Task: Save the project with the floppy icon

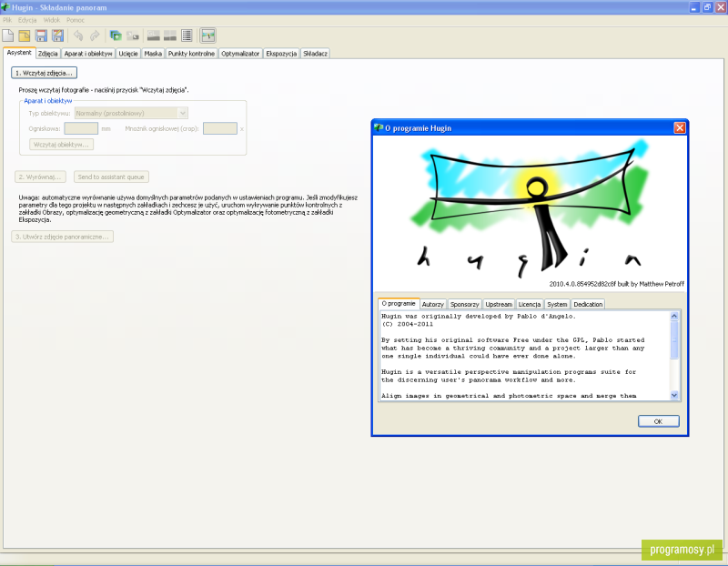Action: [x=41, y=35]
